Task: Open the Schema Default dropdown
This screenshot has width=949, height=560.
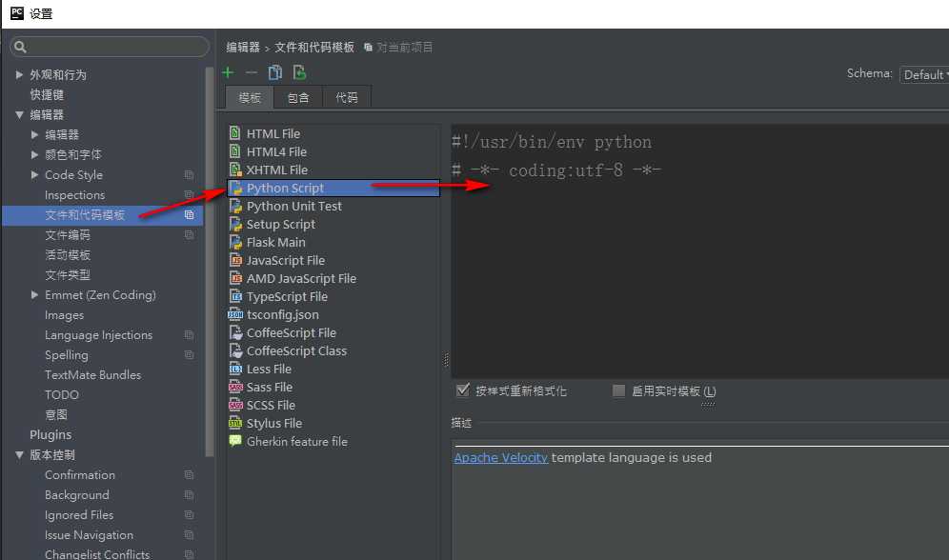Action: (x=924, y=74)
